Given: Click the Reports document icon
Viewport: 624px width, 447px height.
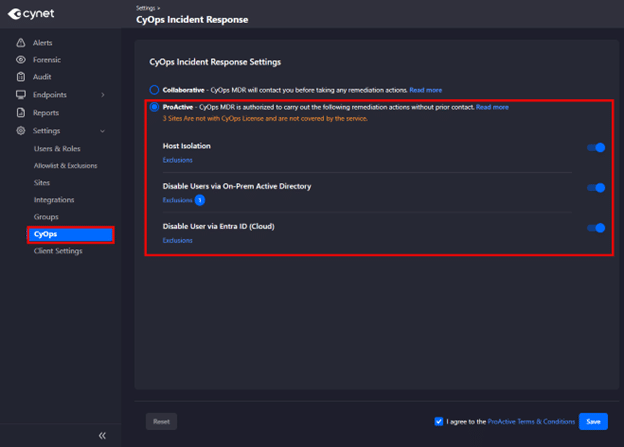Looking at the screenshot, I should tap(21, 113).
